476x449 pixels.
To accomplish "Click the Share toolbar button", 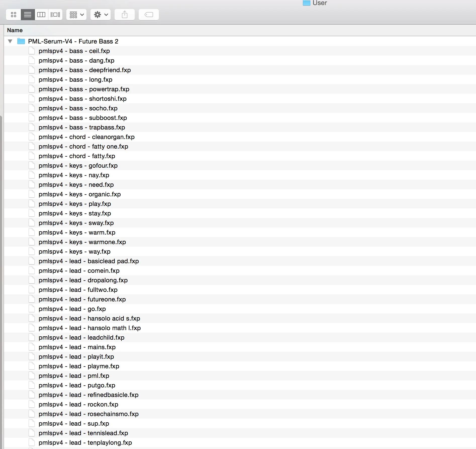I will click(x=125, y=15).
